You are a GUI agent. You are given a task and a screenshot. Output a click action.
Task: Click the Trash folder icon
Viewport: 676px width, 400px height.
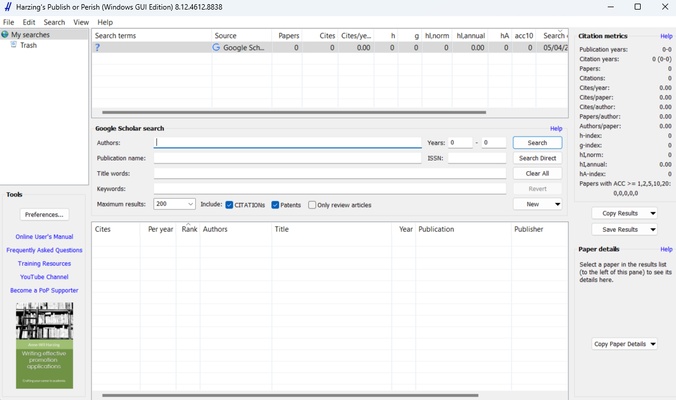click(x=14, y=45)
